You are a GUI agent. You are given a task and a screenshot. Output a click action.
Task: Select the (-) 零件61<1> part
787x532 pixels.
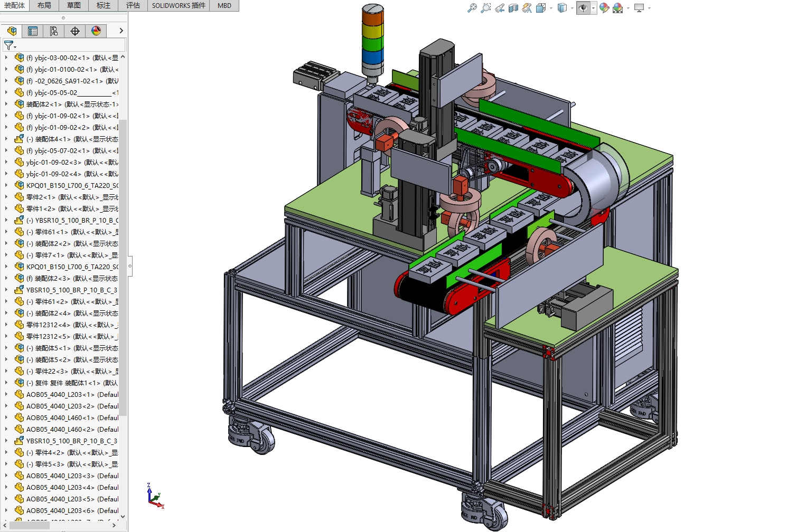[x=67, y=232]
